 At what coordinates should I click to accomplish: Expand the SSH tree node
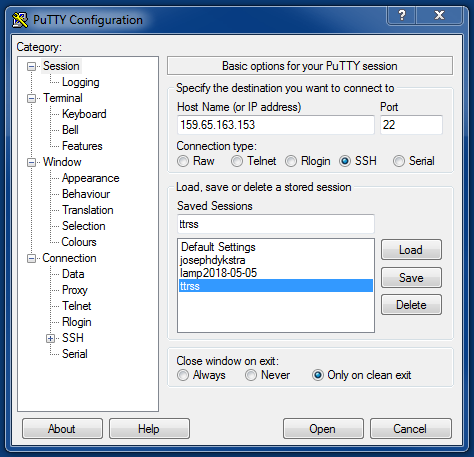coord(50,338)
